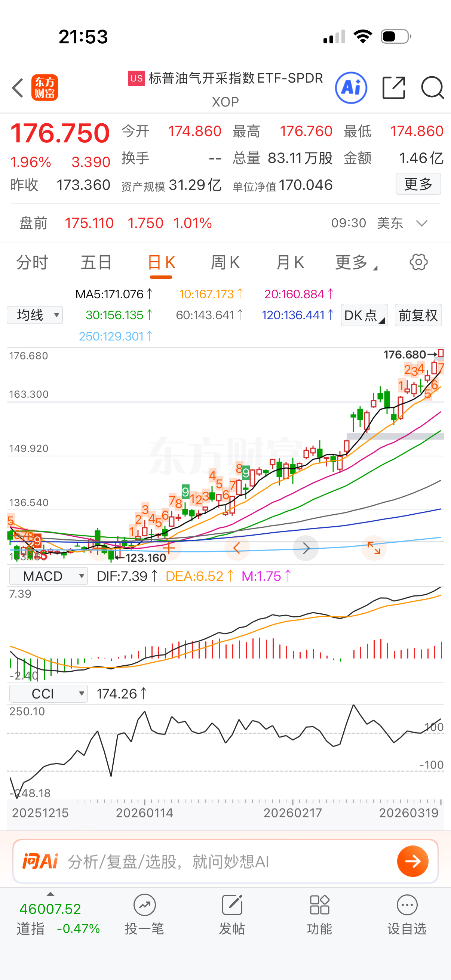Open the 更多 period dropdown tab

pos(356,262)
